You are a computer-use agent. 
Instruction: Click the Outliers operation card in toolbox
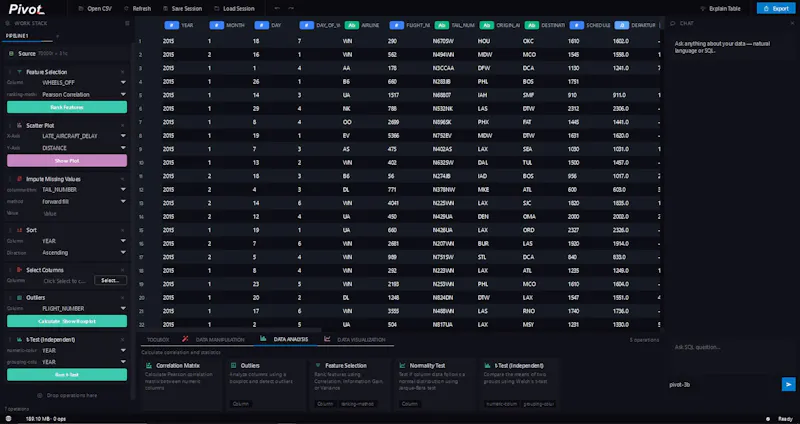click(x=266, y=384)
